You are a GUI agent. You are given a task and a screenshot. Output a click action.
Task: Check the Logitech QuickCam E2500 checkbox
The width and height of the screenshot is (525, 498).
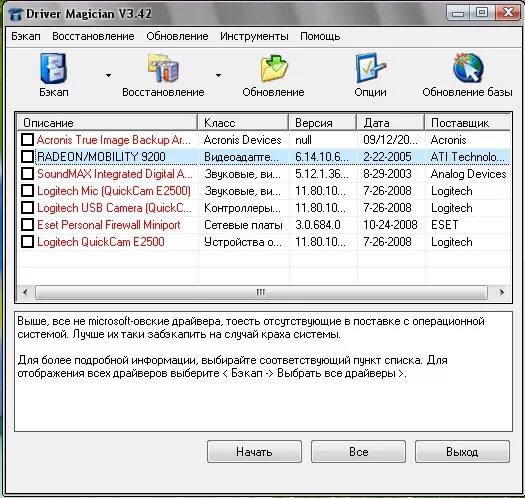(27, 241)
